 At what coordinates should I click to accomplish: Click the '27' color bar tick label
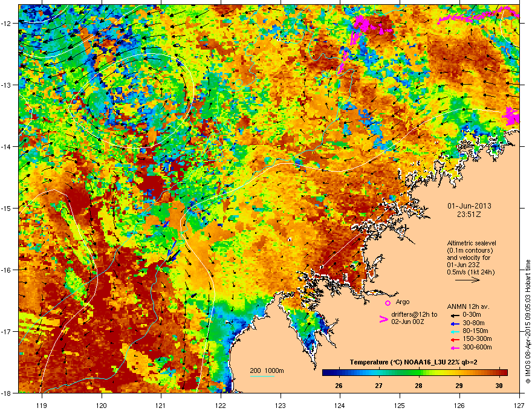pos(378,386)
